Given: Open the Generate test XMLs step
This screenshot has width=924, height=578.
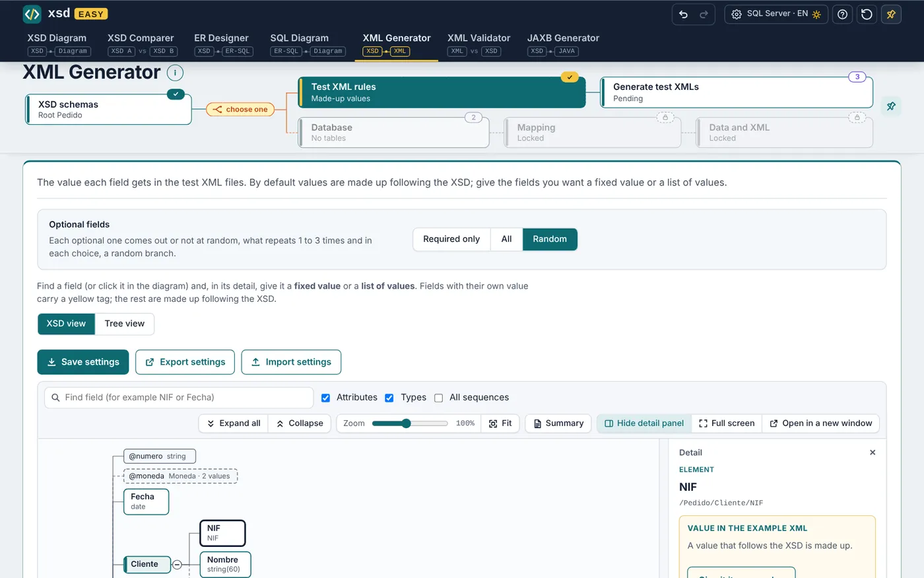Looking at the screenshot, I should (x=737, y=92).
